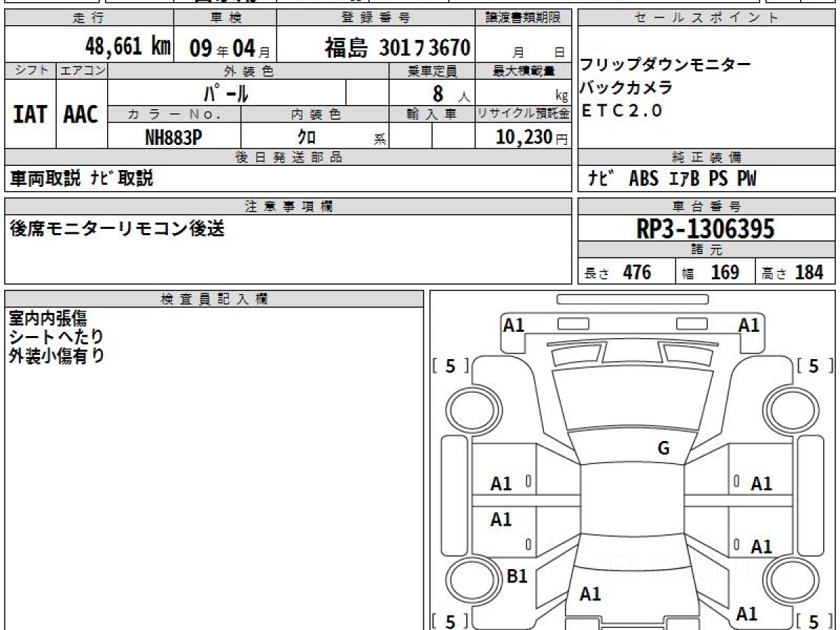The height and width of the screenshot is (630, 840).
Task: Click the 最大積載量 header
Action: point(524,71)
